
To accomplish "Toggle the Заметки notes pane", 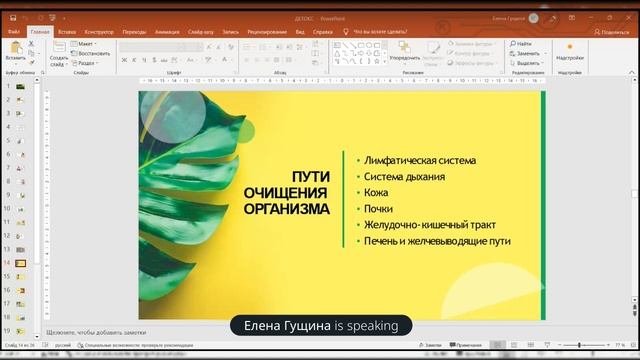I will point(430,345).
